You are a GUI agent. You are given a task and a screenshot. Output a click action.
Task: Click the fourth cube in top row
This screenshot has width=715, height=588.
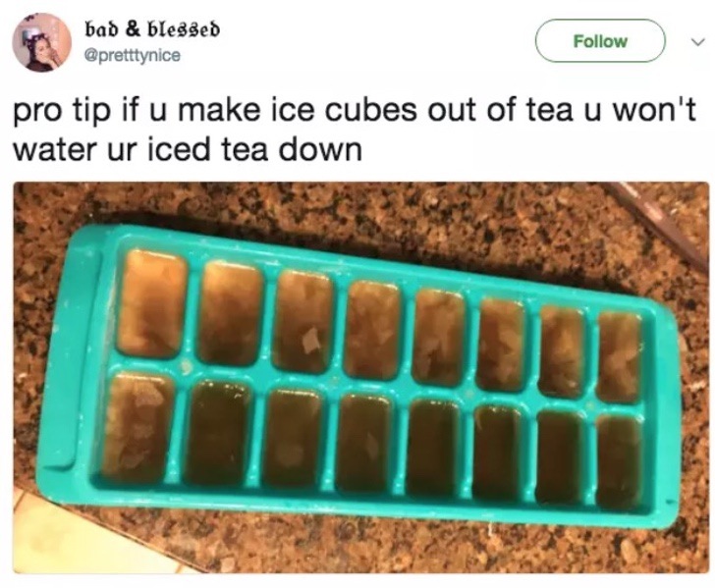coord(373,330)
